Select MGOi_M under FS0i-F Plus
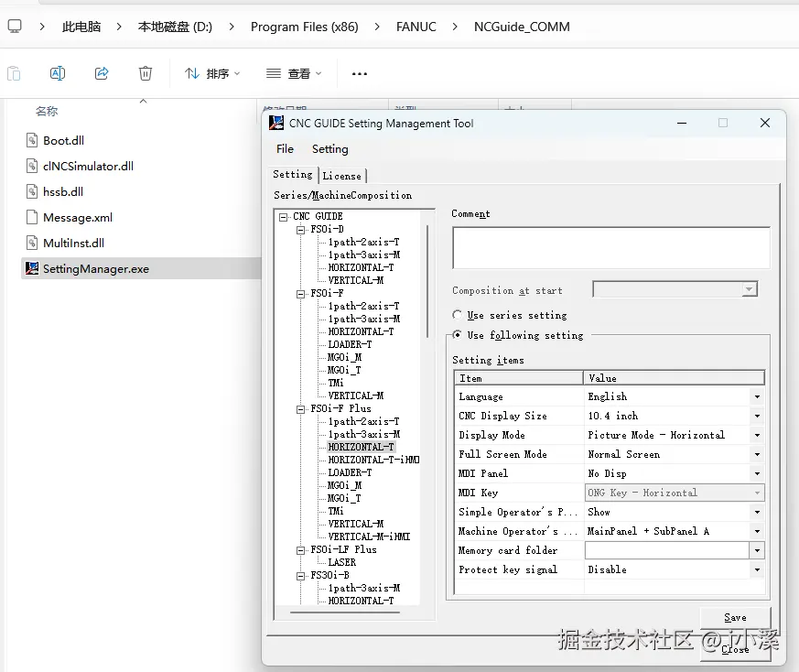Image resolution: width=799 pixels, height=672 pixels. (344, 485)
